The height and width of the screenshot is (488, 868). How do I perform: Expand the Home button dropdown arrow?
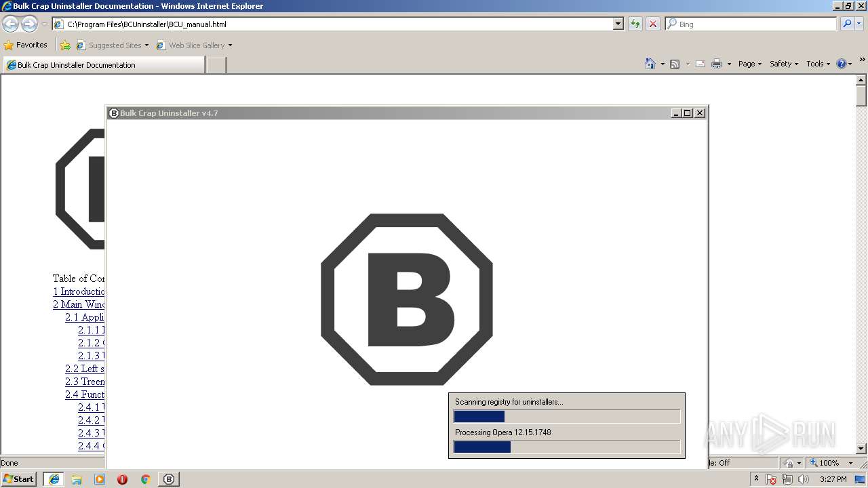(x=663, y=64)
